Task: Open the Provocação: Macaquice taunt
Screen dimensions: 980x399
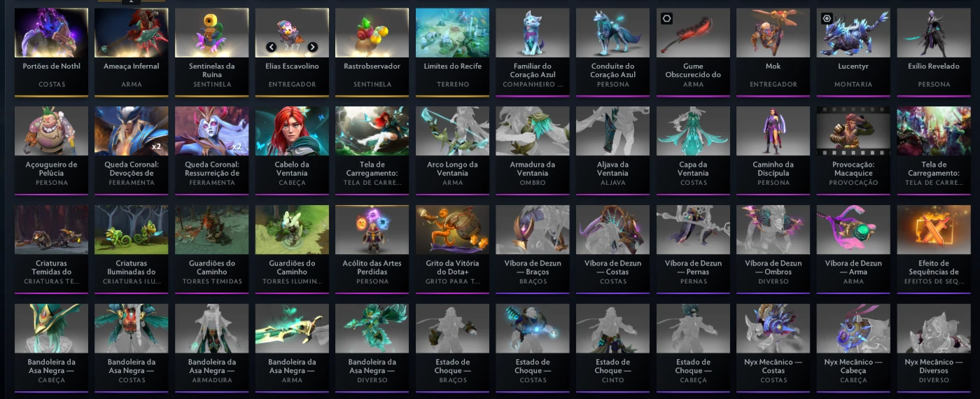Action: point(853,150)
